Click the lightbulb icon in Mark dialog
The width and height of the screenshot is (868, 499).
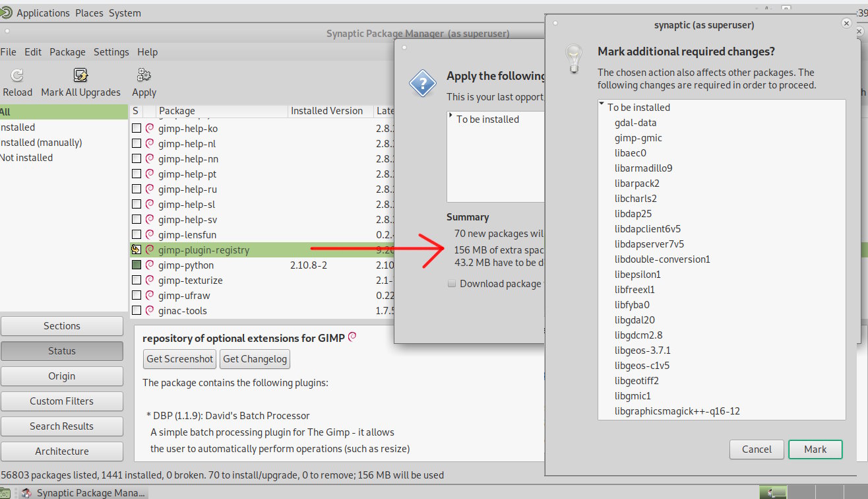[x=574, y=59]
